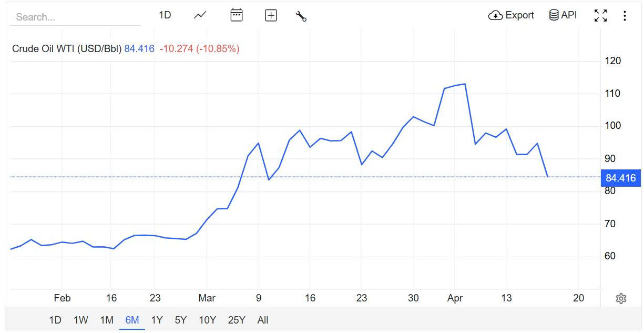The image size is (644, 333).
Task: Enable the All range view
Action: pos(262,320)
